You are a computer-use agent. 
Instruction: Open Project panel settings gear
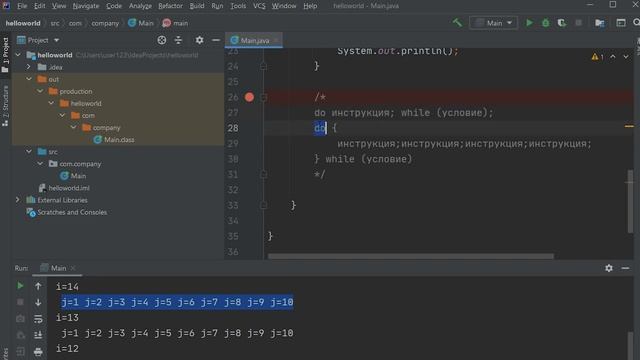point(199,40)
